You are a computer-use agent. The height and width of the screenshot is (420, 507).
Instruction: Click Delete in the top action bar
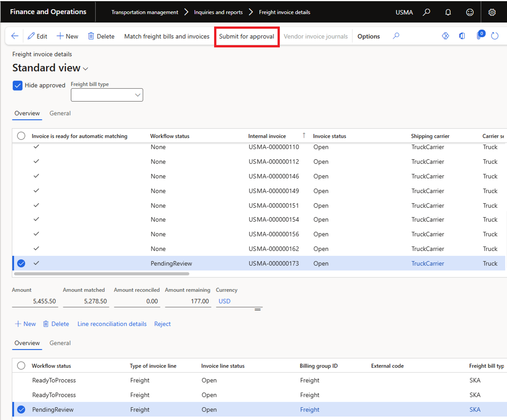(x=101, y=36)
